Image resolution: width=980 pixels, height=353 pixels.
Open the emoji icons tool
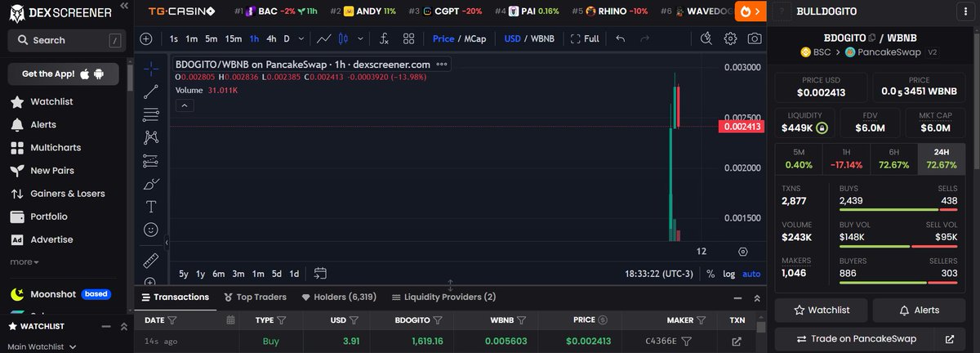point(150,230)
